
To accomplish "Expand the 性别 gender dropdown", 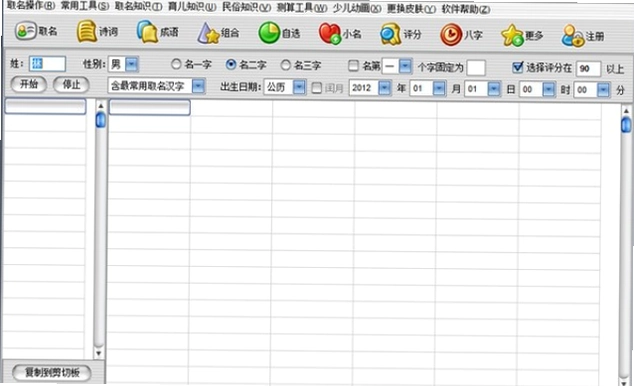I will [x=131, y=64].
